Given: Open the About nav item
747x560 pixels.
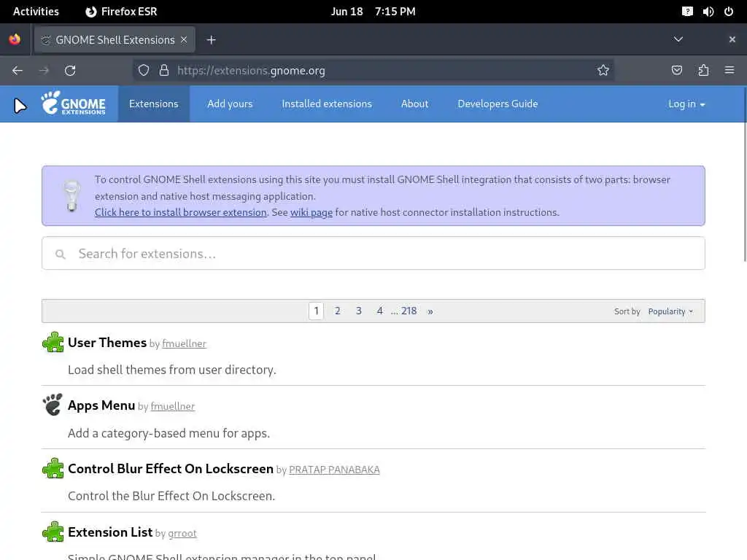Looking at the screenshot, I should coord(414,104).
